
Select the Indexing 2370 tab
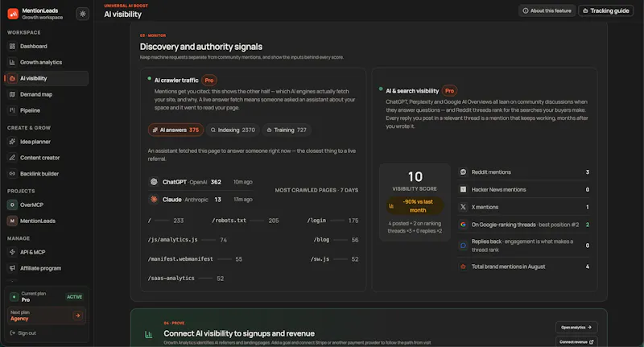233,130
